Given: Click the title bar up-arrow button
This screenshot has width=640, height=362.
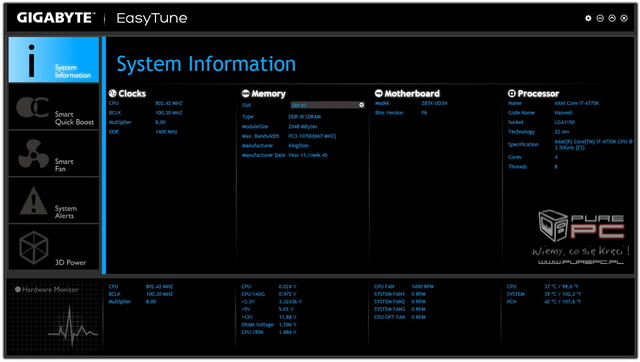Looking at the screenshot, I should tap(612, 18).
